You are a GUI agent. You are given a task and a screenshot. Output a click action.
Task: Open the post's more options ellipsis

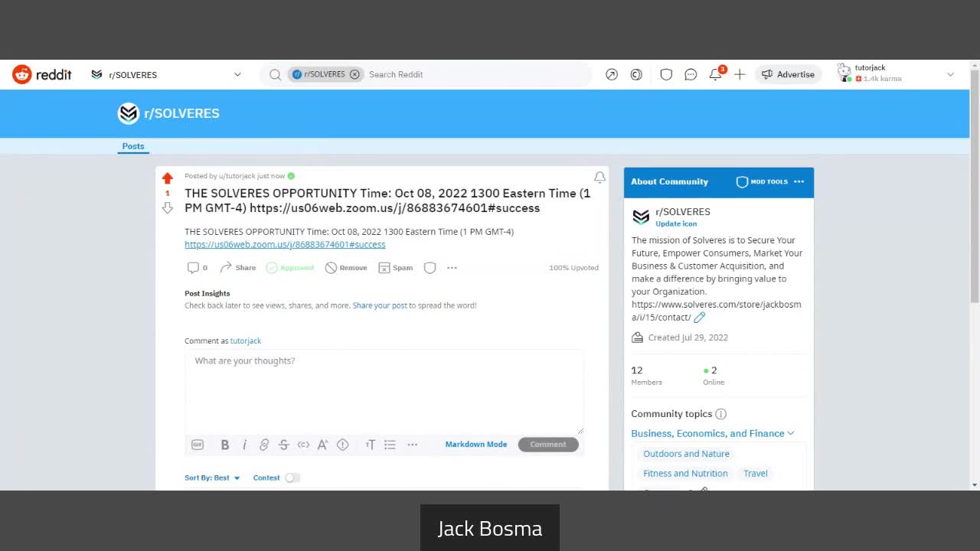452,268
